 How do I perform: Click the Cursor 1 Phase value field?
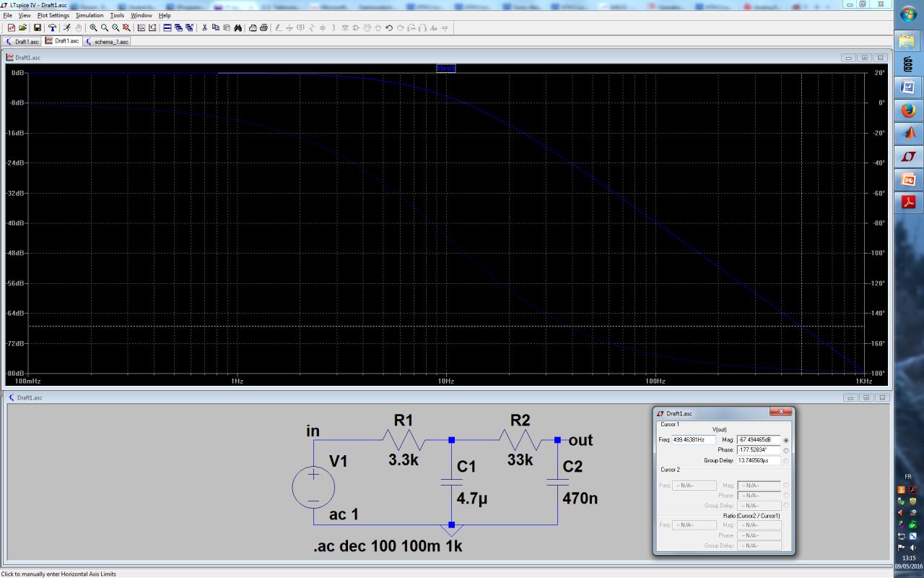tap(759, 450)
